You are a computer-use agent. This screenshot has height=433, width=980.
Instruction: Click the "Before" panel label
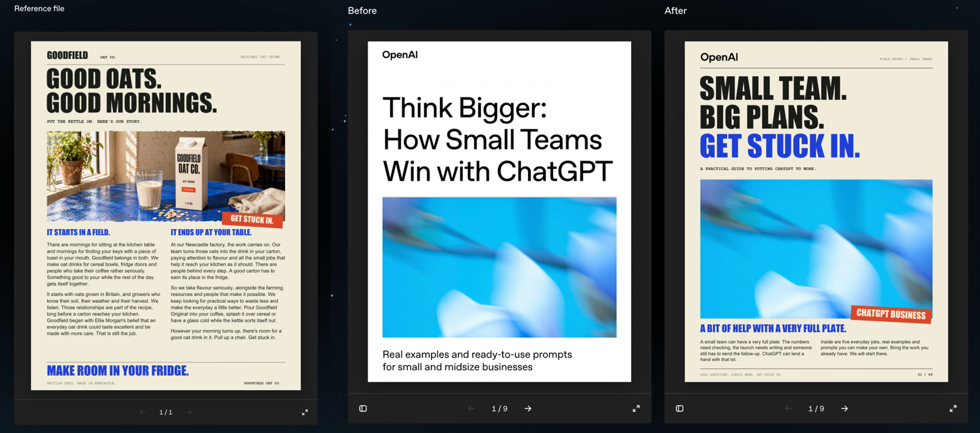point(362,11)
